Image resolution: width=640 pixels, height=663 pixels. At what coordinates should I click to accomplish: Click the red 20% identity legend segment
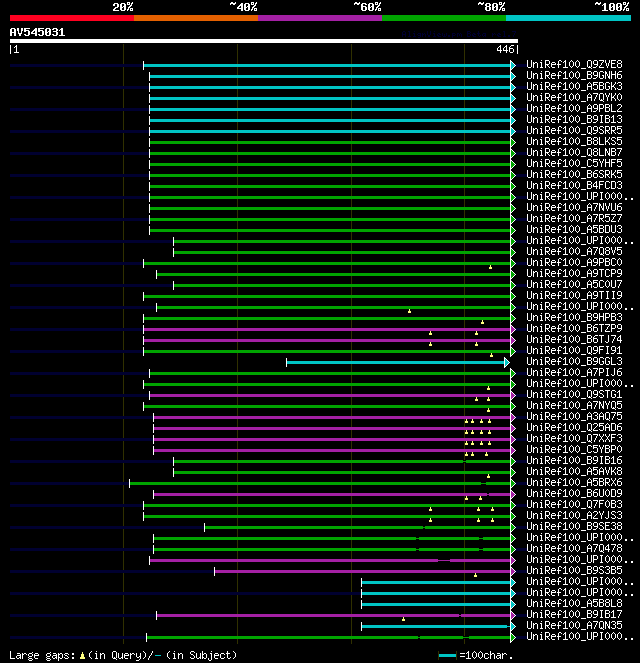72,18
